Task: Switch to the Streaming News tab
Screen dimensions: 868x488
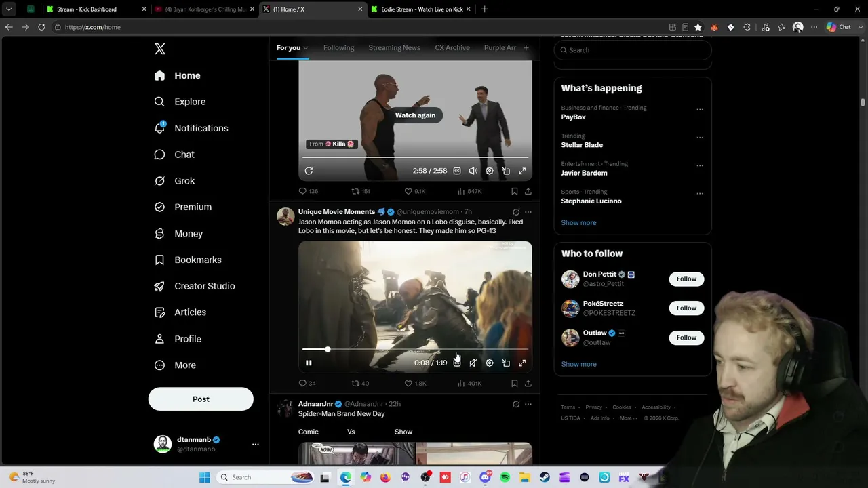Action: (394, 48)
